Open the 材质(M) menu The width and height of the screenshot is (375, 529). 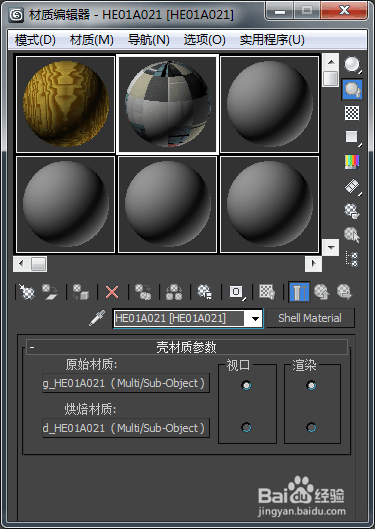click(x=92, y=40)
